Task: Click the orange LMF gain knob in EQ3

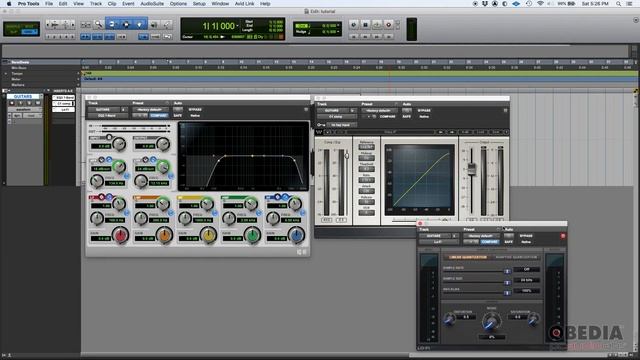Action: click(164, 236)
